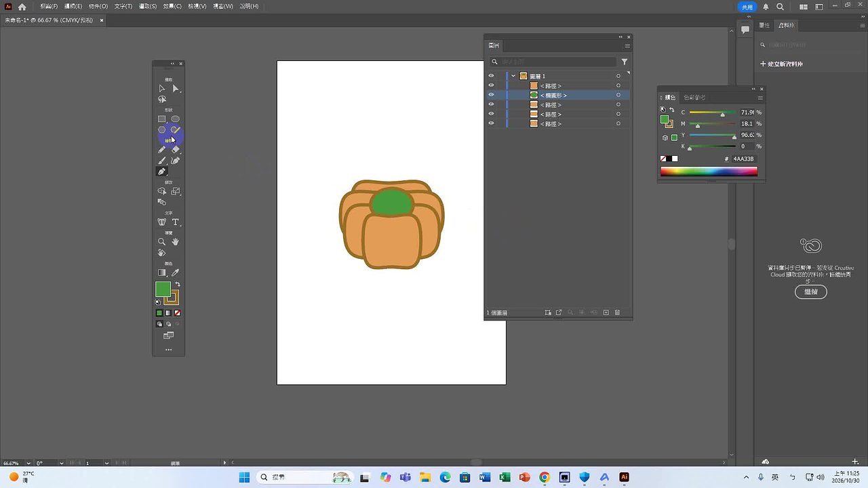Select the Ellipse tool
This screenshot has height=488, width=868.
tap(176, 119)
